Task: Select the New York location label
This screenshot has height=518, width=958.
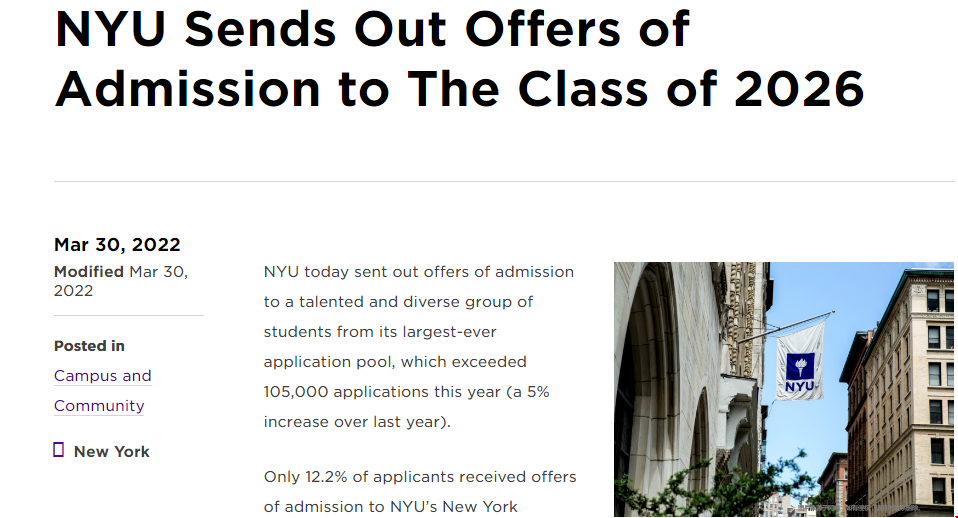Action: (x=111, y=451)
